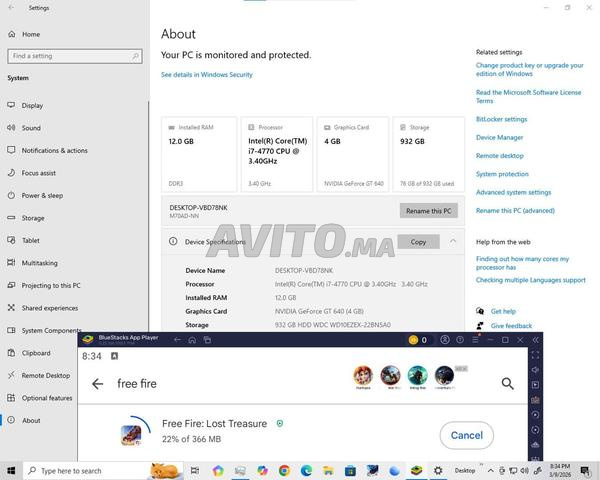
Task: Open See details in Windows Security link
Action: 207,75
